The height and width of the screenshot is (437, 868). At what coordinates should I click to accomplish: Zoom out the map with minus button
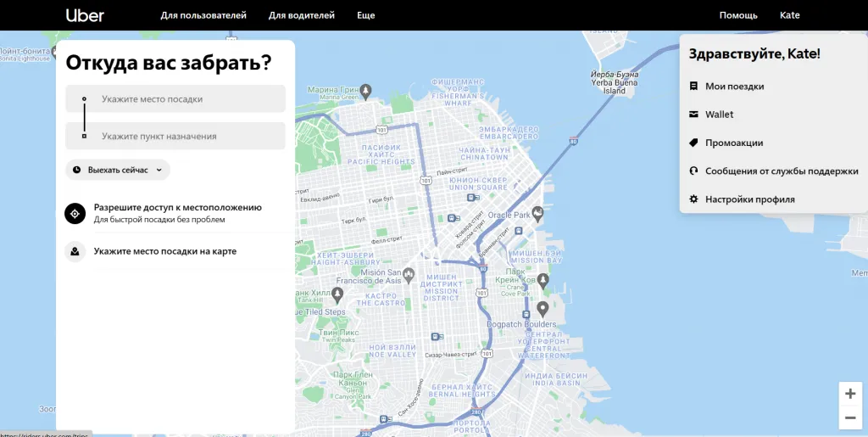[850, 417]
